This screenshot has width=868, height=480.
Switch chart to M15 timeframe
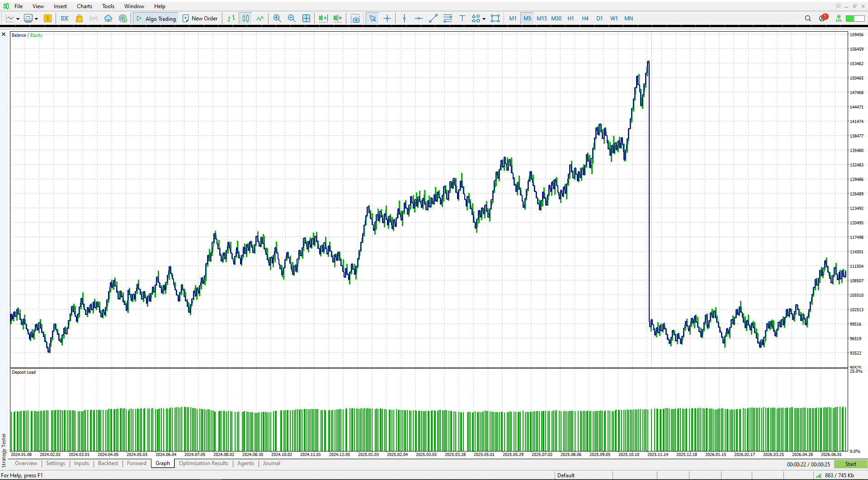542,19
